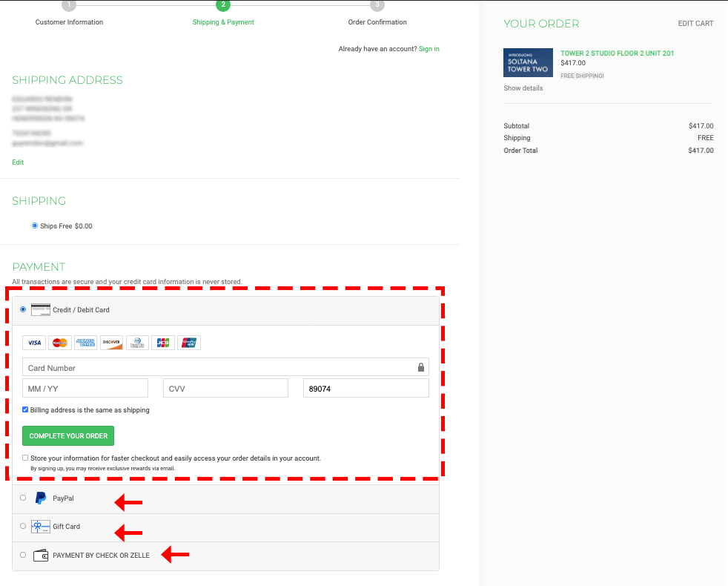
Task: Select the Credit / Debit Card radio button
Action: click(x=23, y=309)
